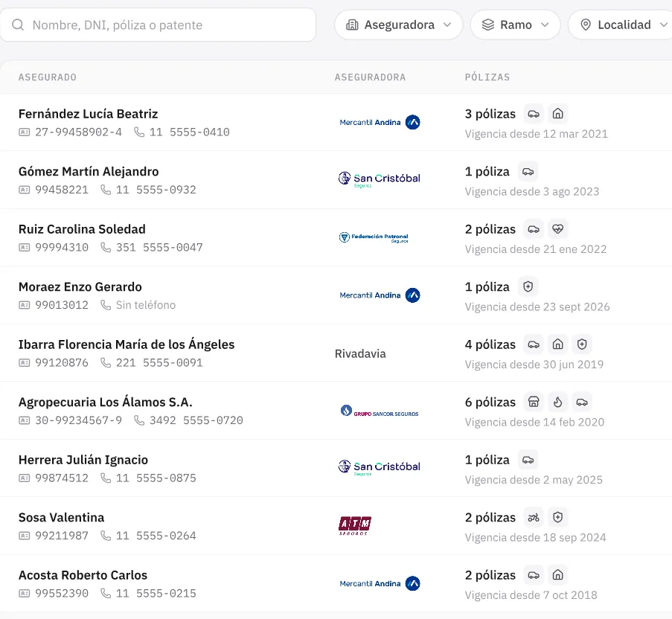Screen dimensions: 672x619
Task: Click the ID card icon next to 30-99234567-9
Action: tap(25, 420)
